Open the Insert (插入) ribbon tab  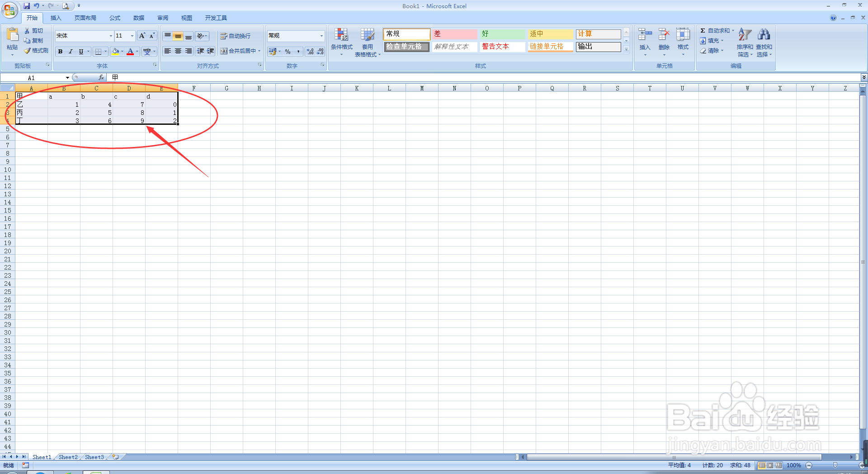click(x=56, y=18)
